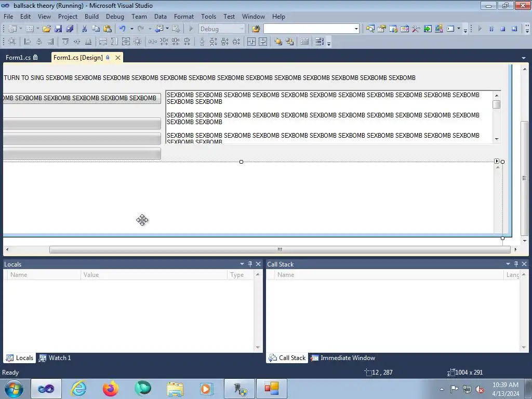Align selected controls to bottoms
Viewport: 532px width, 399px height.
click(x=88, y=42)
